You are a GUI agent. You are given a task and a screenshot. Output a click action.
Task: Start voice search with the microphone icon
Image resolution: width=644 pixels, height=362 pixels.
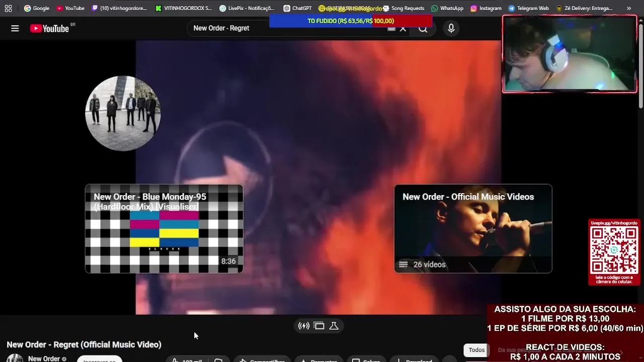[451, 29]
